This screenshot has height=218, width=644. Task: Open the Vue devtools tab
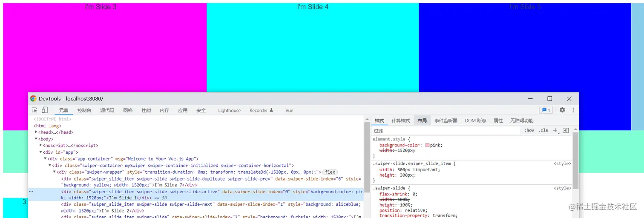pos(289,110)
